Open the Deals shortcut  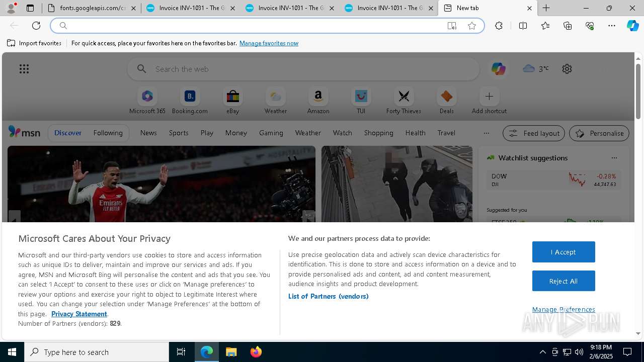(446, 101)
